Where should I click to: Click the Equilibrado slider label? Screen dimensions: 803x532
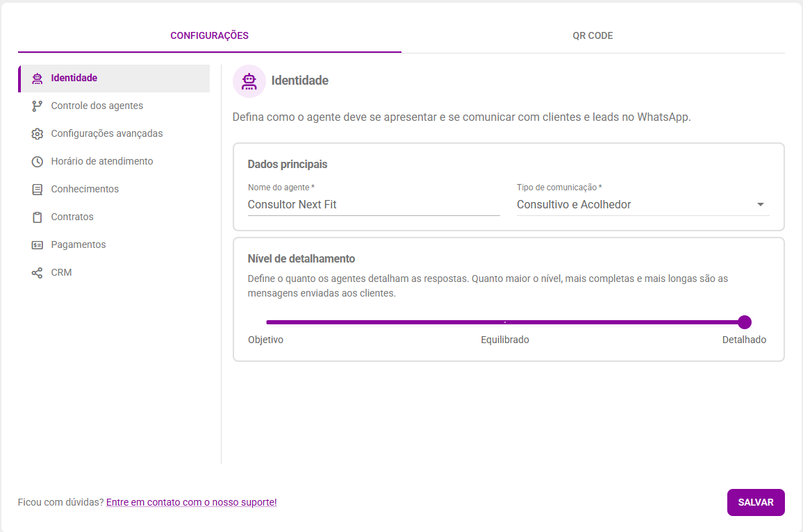pyautogui.click(x=505, y=340)
